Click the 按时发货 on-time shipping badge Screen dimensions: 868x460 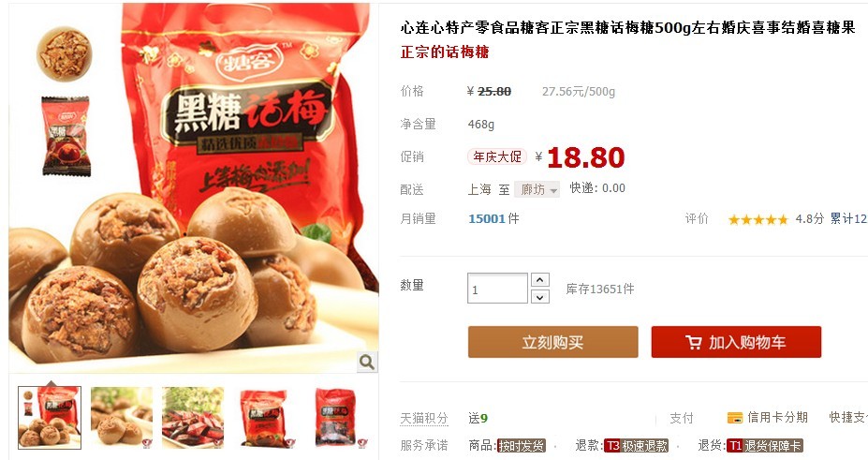click(521, 446)
